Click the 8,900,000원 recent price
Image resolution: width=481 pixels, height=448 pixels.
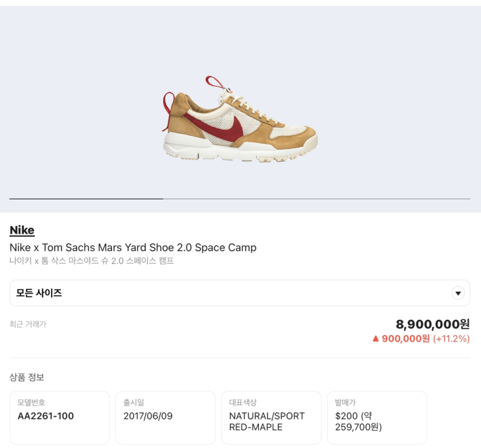[x=432, y=324]
